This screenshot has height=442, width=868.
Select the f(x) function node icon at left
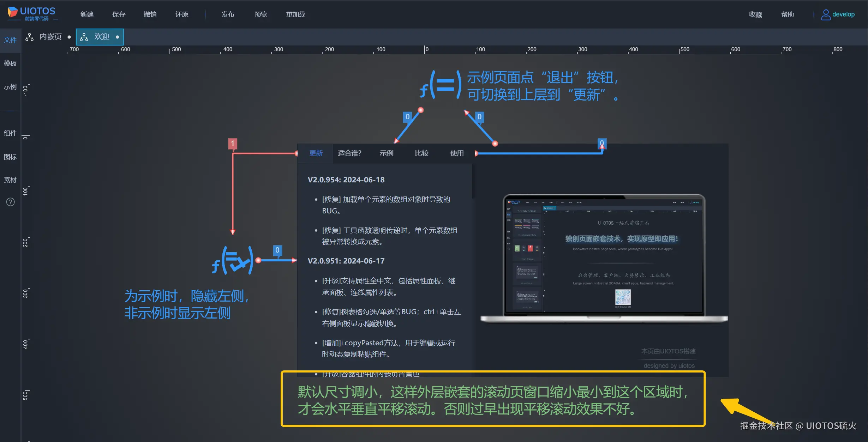[233, 260]
